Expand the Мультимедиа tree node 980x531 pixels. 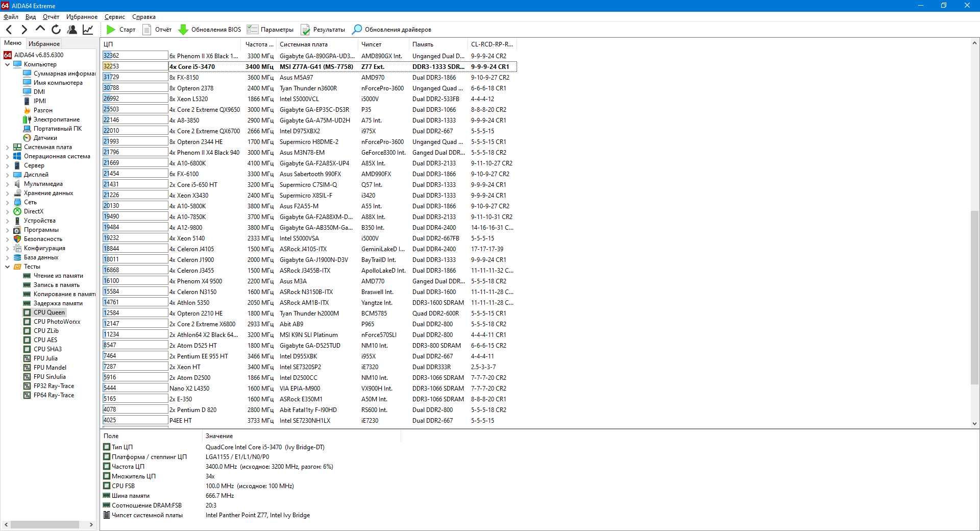click(x=7, y=184)
